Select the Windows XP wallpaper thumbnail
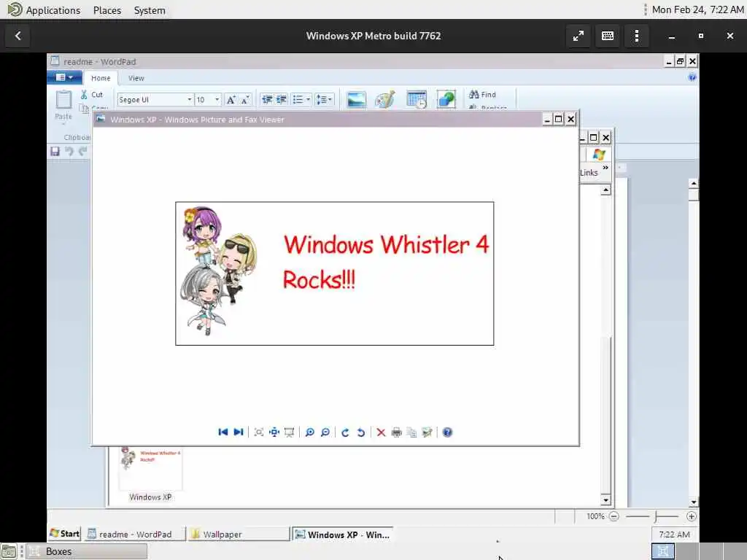This screenshot has width=747, height=560. click(x=150, y=467)
